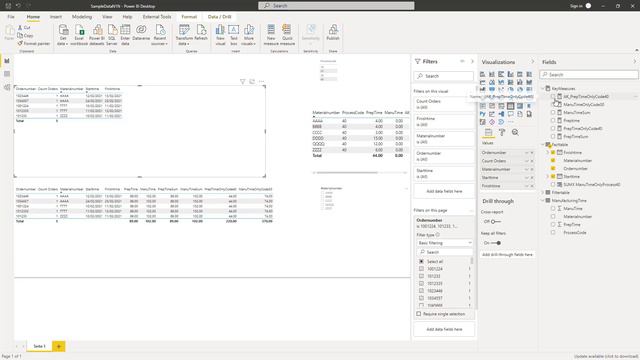
Task: Collapse the Visualizations pane chevron
Action: pos(532,62)
